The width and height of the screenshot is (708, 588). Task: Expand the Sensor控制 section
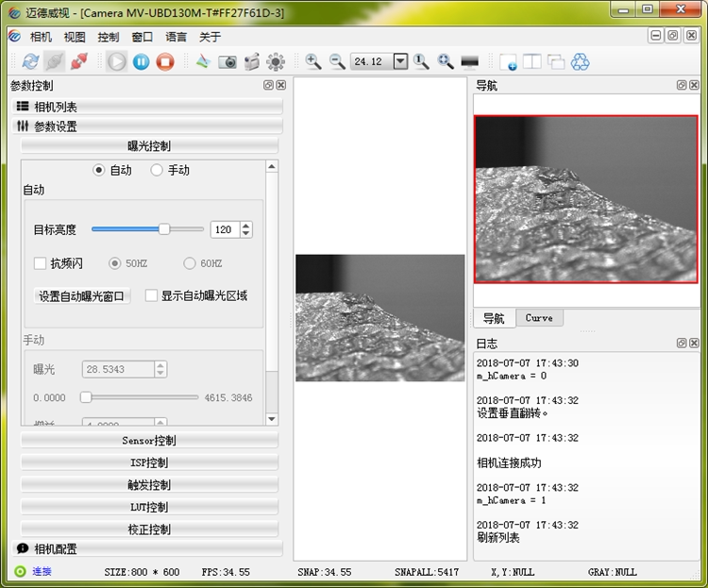pyautogui.click(x=149, y=441)
